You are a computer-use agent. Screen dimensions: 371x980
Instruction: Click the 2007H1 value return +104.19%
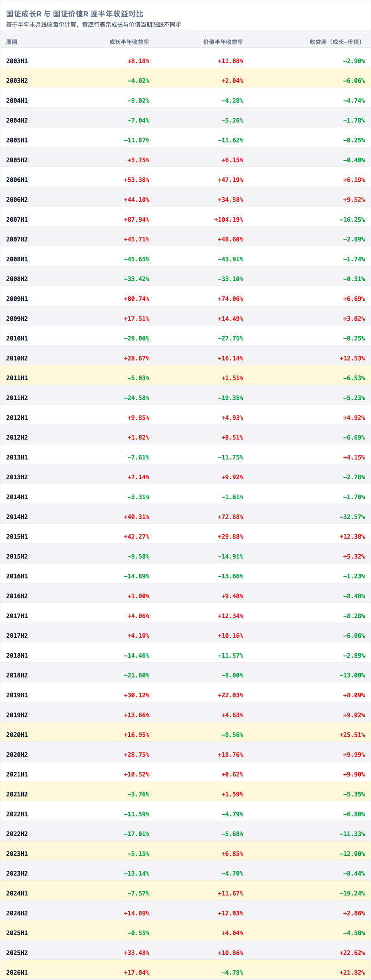[x=229, y=220]
